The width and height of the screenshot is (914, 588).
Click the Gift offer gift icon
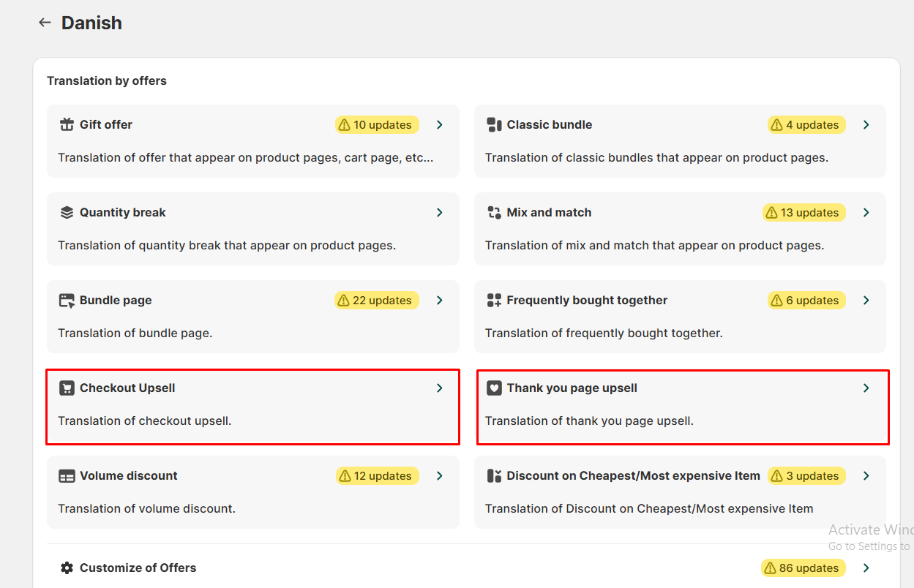point(66,124)
